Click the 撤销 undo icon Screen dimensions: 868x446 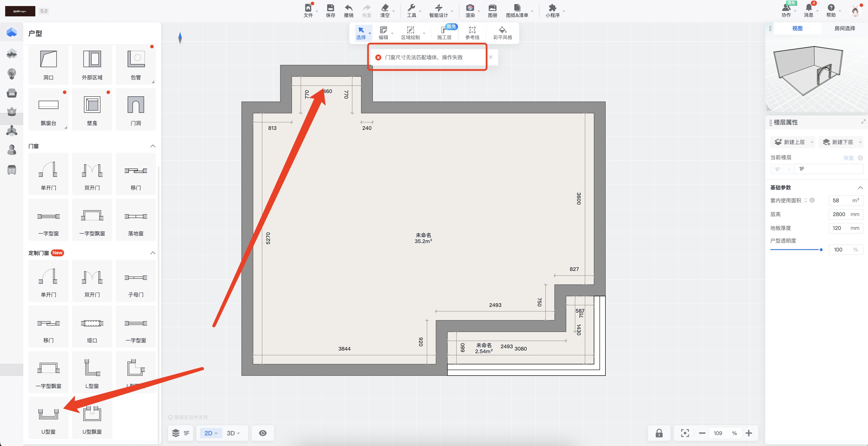[x=348, y=8]
